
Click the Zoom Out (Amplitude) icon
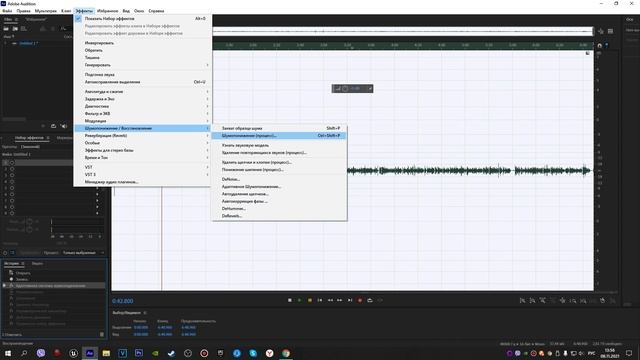532,301
